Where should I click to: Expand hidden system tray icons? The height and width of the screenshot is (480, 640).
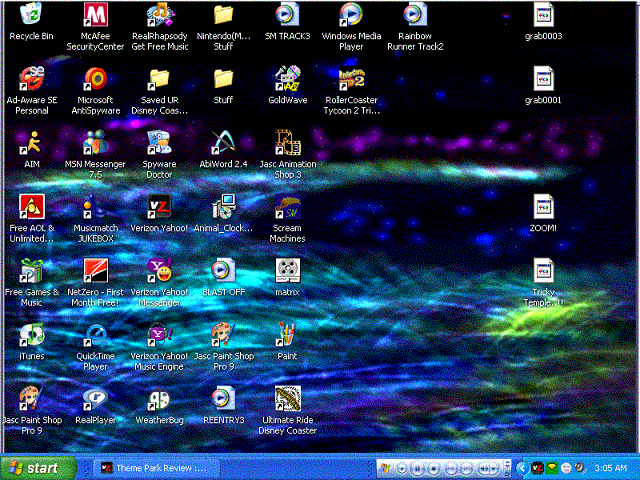(x=522, y=468)
